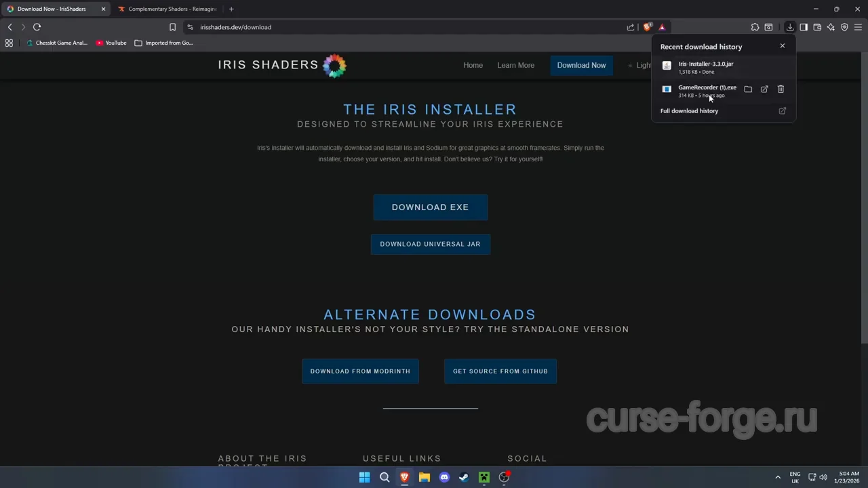
Task: Open the Learn More nav link
Action: 515,65
